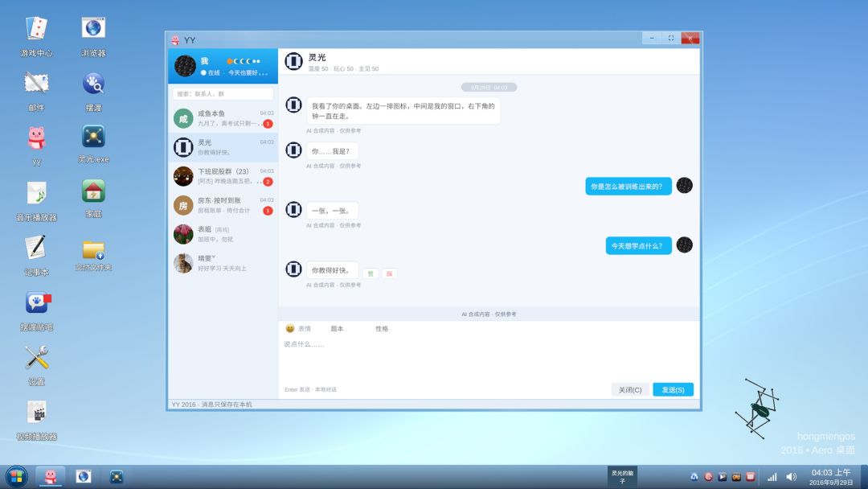The width and height of the screenshot is (868, 489).
Task: Open the taskbar clock showing 04:03 上午
Action: 831,477
